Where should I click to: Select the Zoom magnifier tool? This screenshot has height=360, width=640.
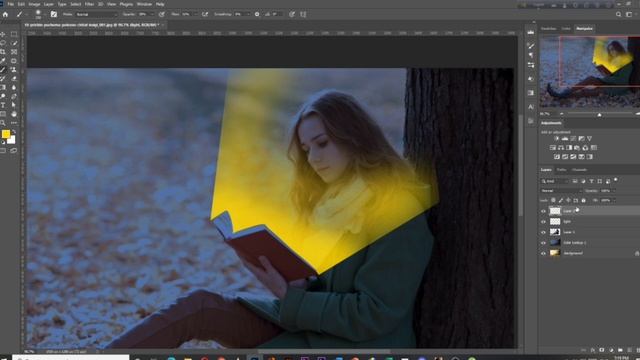pyautogui.click(x=3, y=122)
